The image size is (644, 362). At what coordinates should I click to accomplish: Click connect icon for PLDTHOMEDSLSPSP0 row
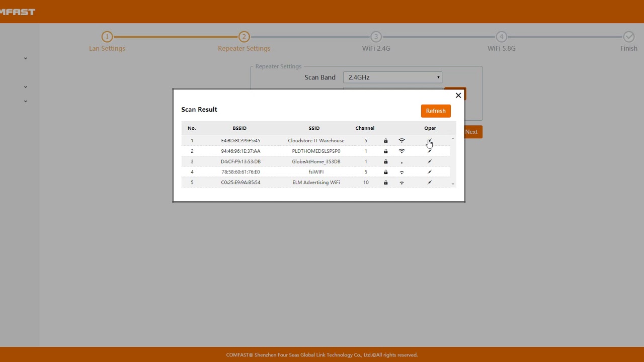coord(430,151)
